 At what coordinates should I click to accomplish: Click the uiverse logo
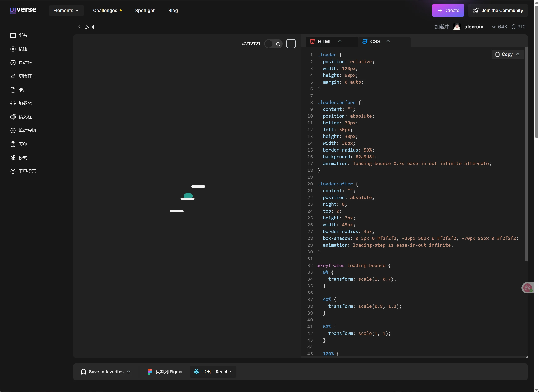(23, 10)
